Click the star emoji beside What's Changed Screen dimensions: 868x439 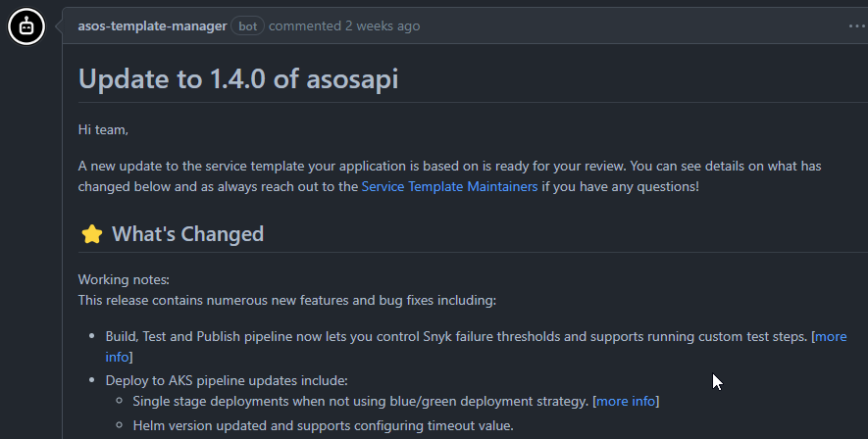pyautogui.click(x=92, y=234)
